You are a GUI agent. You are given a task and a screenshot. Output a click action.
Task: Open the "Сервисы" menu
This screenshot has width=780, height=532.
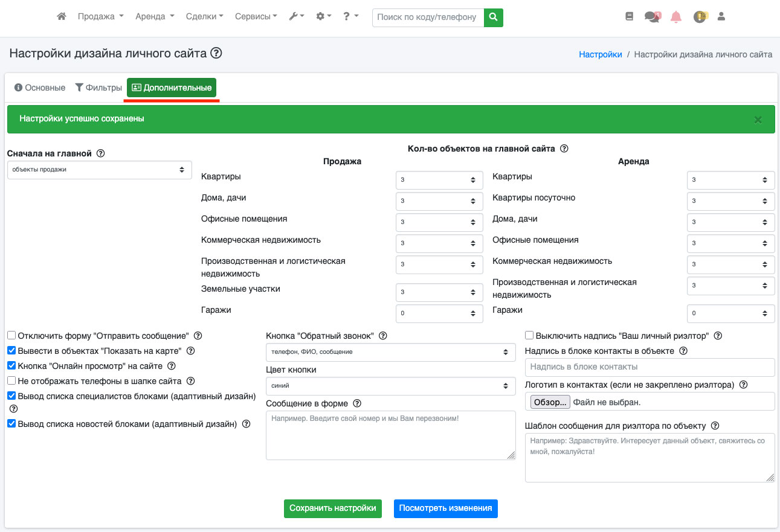(x=256, y=17)
